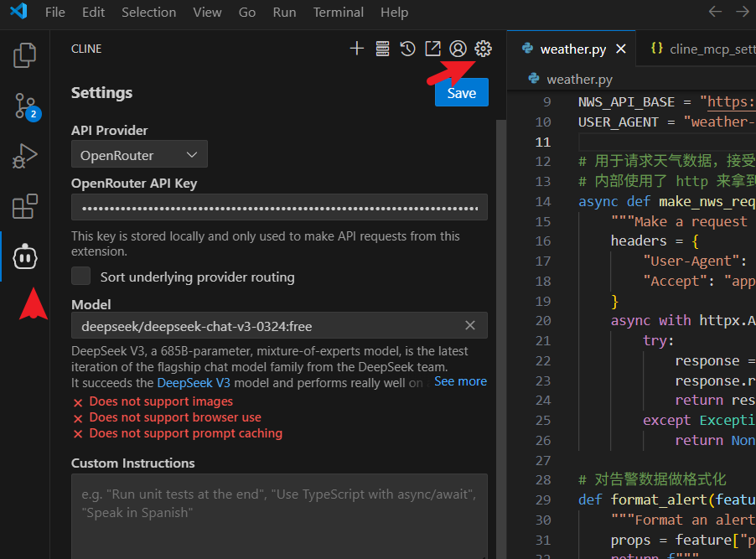
Task: Open Cline in editor pop-out icon
Action: [x=432, y=49]
